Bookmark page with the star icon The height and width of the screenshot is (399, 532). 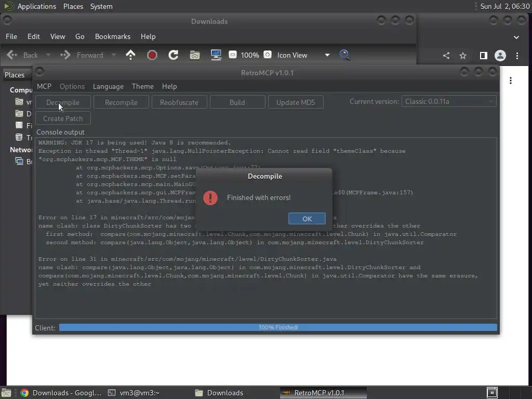click(x=463, y=56)
